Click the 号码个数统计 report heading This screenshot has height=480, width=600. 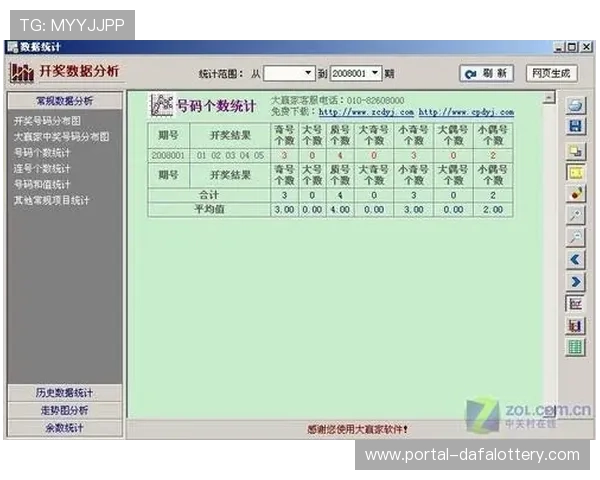[x=216, y=106]
